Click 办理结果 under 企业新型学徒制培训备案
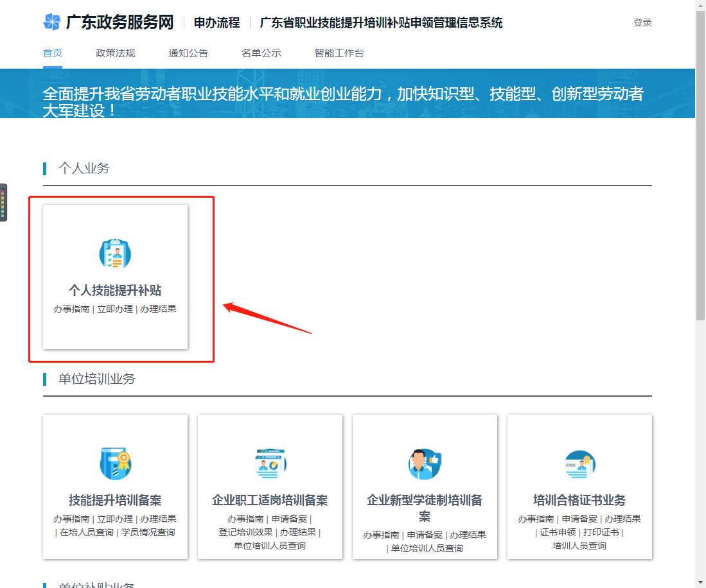Image resolution: width=706 pixels, height=588 pixels. click(468, 535)
